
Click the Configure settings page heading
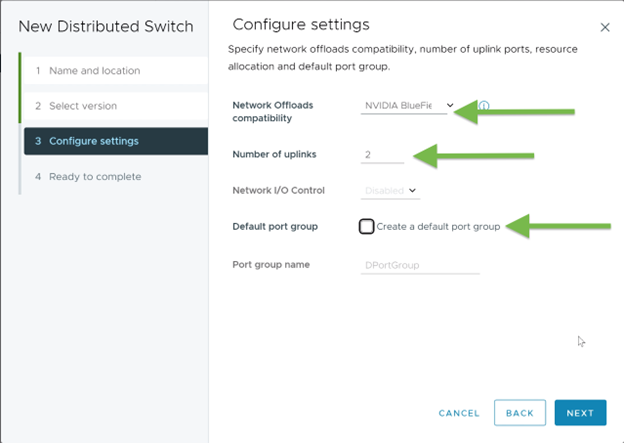pyautogui.click(x=300, y=24)
